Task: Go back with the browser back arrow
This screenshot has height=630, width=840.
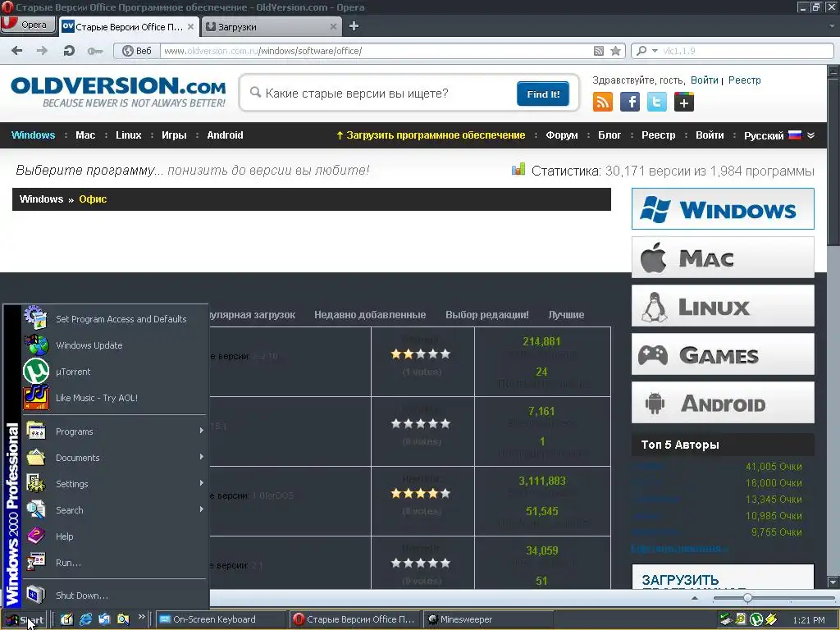Action: click(17, 51)
